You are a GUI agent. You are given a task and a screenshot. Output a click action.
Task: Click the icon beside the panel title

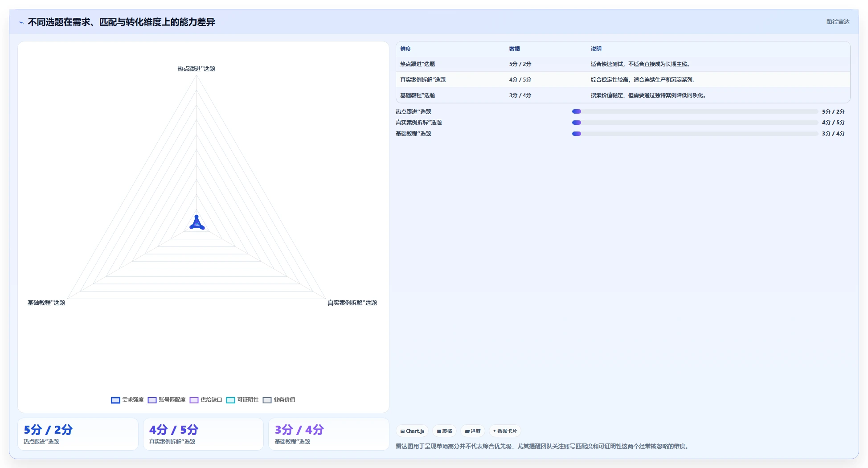pos(21,22)
